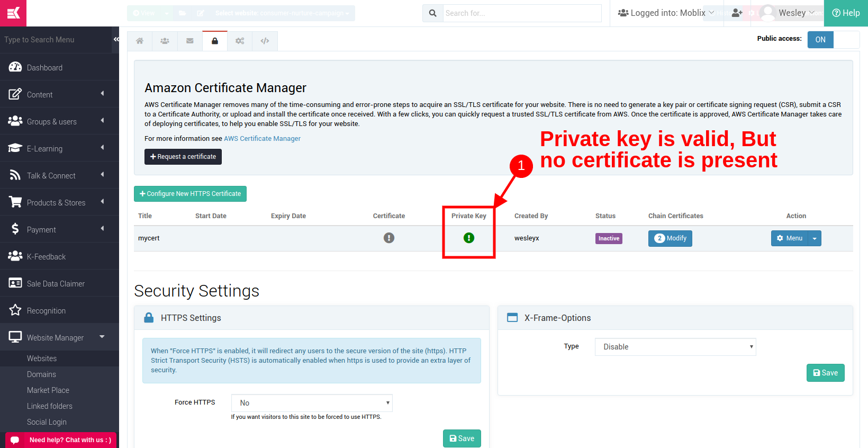Click the Inactive status badge
The width and height of the screenshot is (868, 448).
point(609,238)
